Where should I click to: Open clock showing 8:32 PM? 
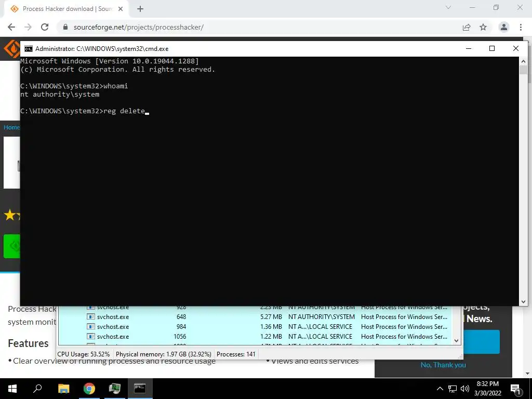pos(487,389)
